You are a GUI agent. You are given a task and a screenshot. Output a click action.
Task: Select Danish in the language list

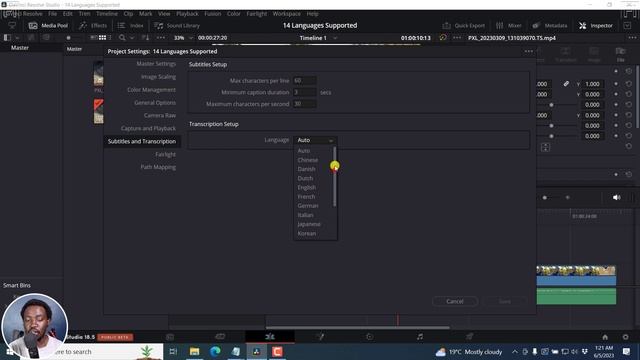306,169
